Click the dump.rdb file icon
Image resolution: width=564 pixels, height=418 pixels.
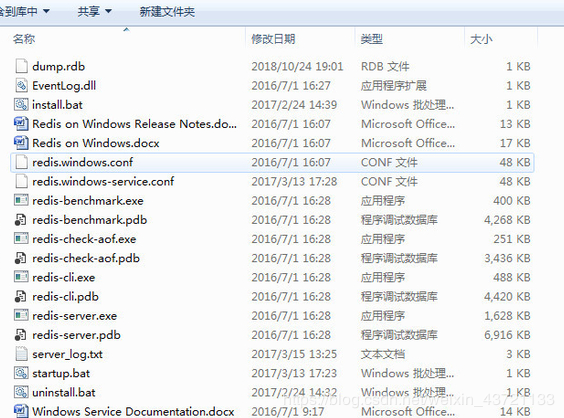(21, 66)
